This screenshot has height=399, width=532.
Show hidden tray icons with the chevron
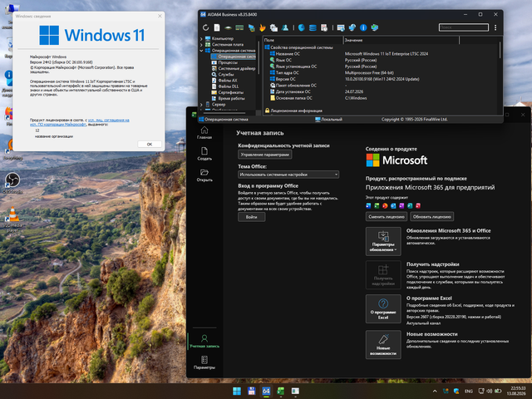[435, 392]
